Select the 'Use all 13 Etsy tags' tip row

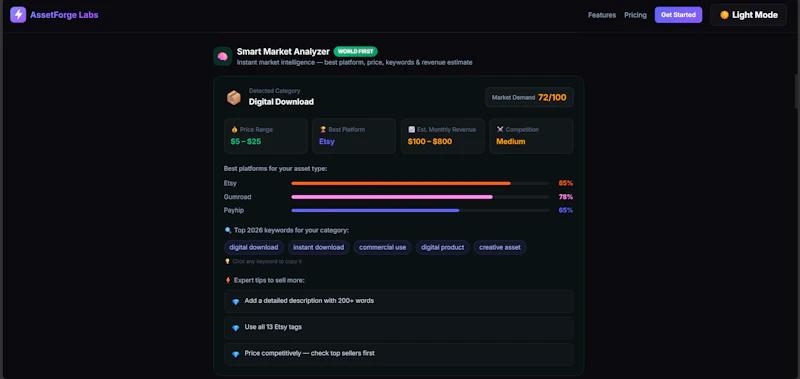pyautogui.click(x=398, y=327)
